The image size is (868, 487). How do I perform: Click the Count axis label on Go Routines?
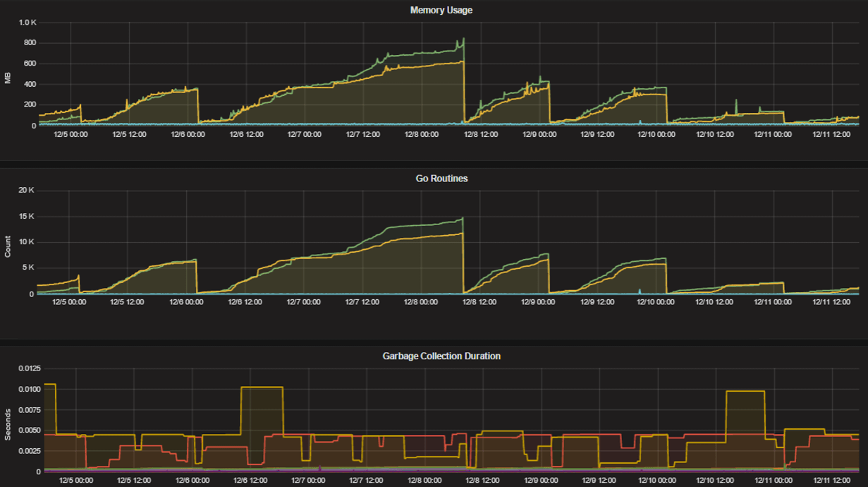tap(8, 243)
